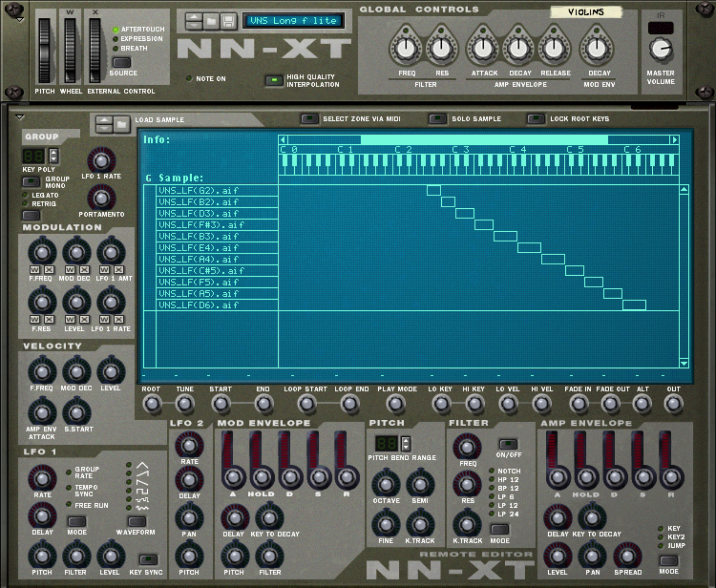Click the LFO 1 MODE button
This screenshot has width=716, height=588.
coord(77,521)
